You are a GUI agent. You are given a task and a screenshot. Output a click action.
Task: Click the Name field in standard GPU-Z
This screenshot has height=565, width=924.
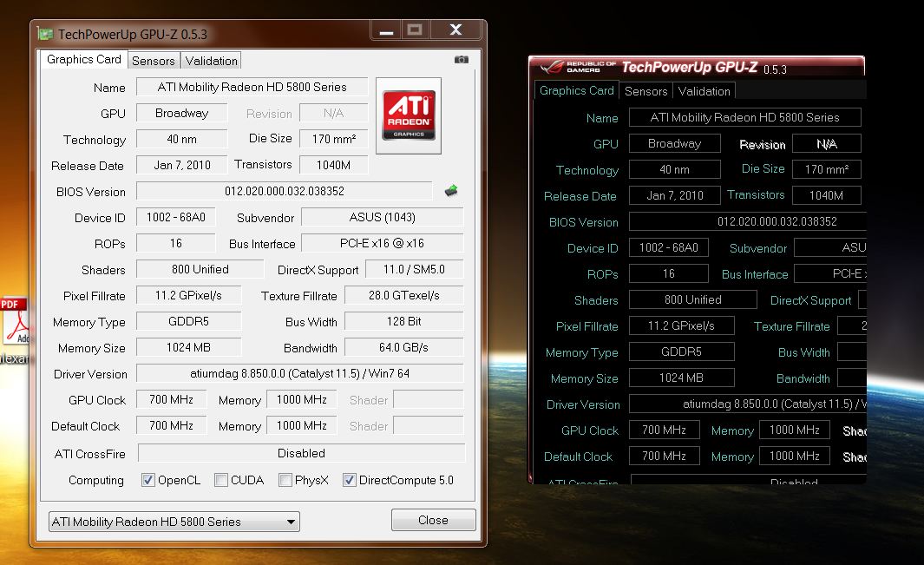point(252,87)
